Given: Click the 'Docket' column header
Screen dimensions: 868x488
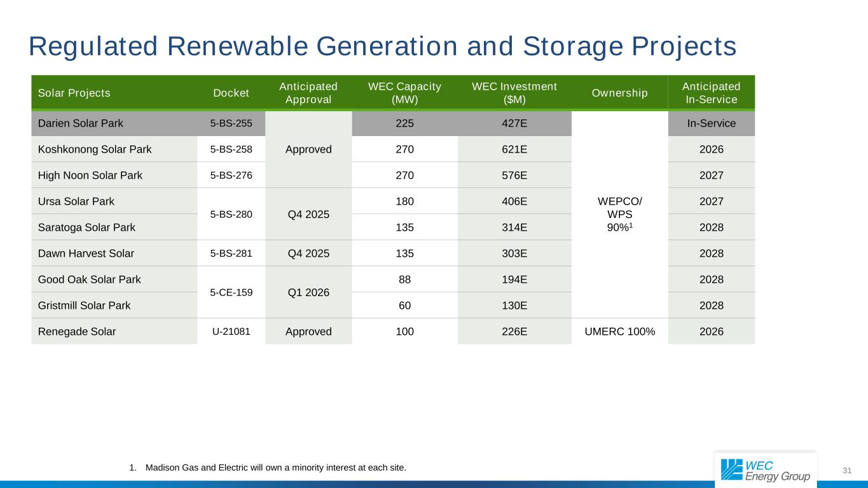Looking at the screenshot, I should 231,93.
